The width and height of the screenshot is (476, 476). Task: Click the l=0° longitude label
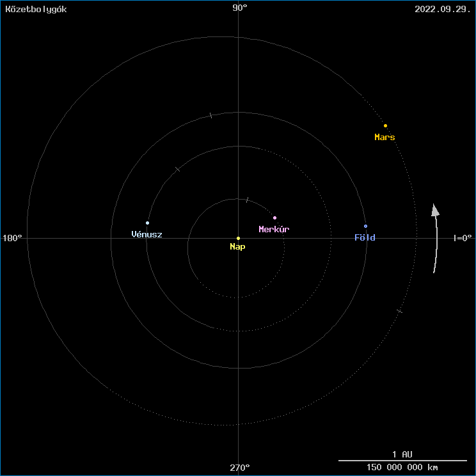[x=462, y=238]
